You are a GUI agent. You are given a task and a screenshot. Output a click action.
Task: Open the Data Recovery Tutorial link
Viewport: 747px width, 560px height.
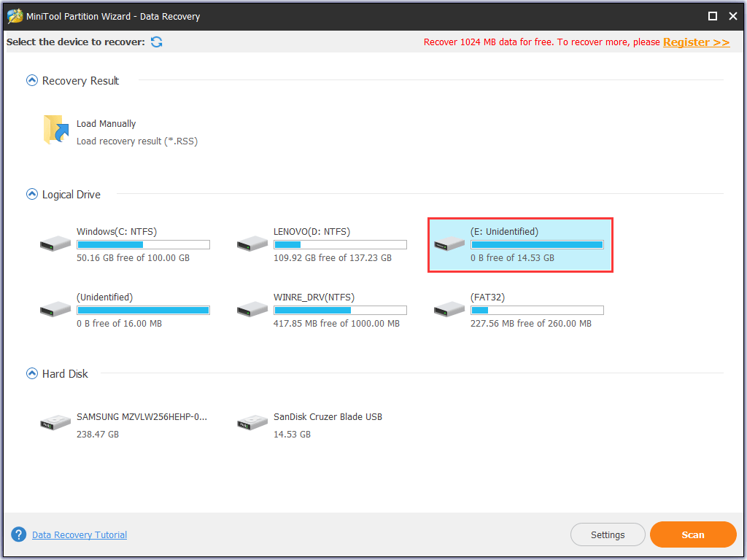[80, 534]
